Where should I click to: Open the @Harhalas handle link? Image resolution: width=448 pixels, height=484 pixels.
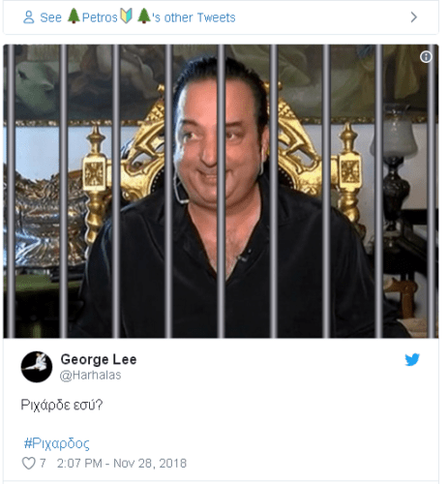[91, 375]
